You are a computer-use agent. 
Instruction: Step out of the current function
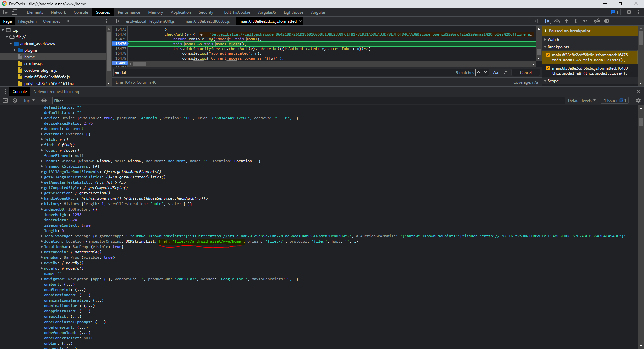coord(576,21)
